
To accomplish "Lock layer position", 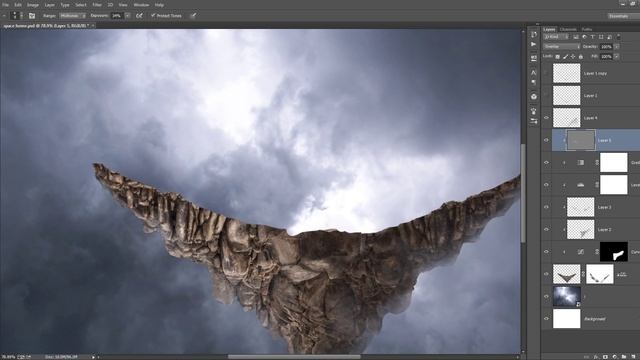I will point(573,56).
